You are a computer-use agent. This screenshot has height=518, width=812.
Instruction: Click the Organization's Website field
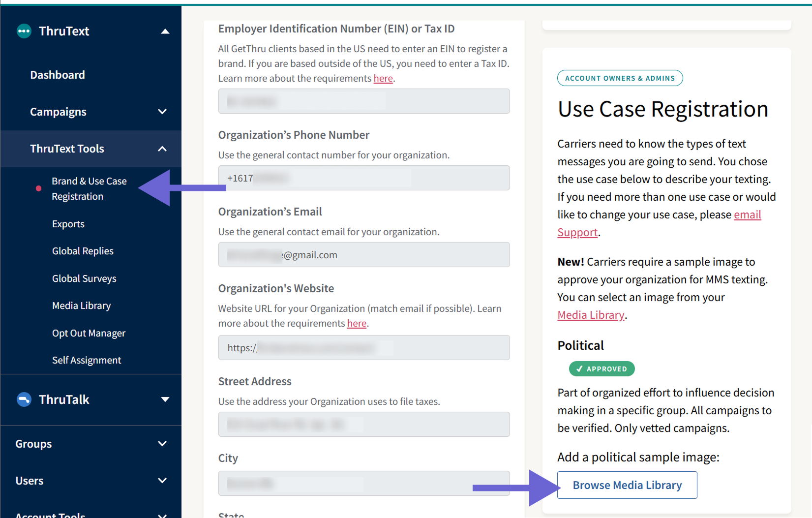(x=364, y=348)
